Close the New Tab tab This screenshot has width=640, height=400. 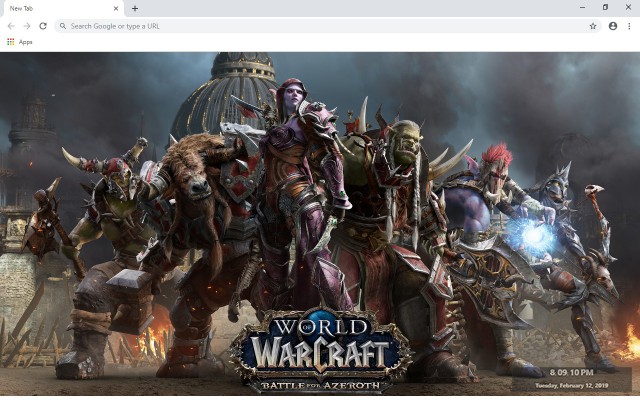[116, 8]
